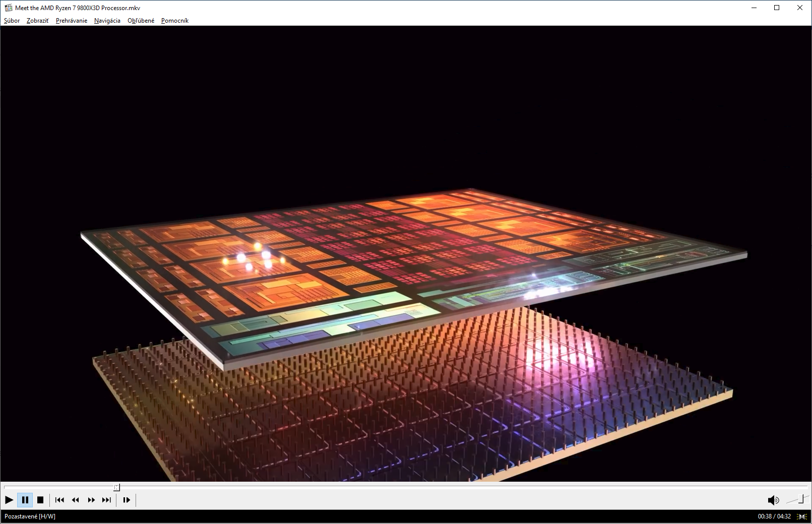This screenshot has height=524, width=812.
Task: Click the rewind (decrease speed) icon
Action: (x=75, y=500)
